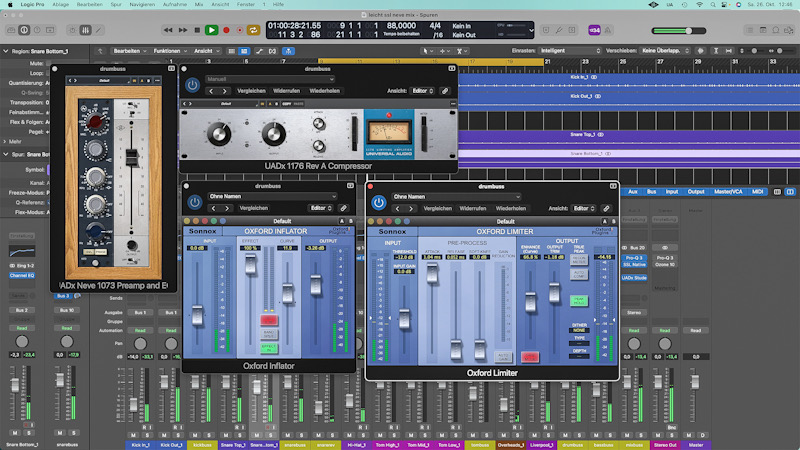This screenshot has height=450, width=800.
Task: Open the Notepad icon at top right
Action: (763, 30)
